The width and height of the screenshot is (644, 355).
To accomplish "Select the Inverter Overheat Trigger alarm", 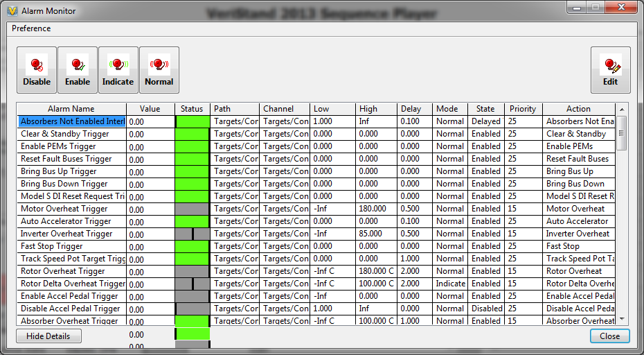I will 72,234.
